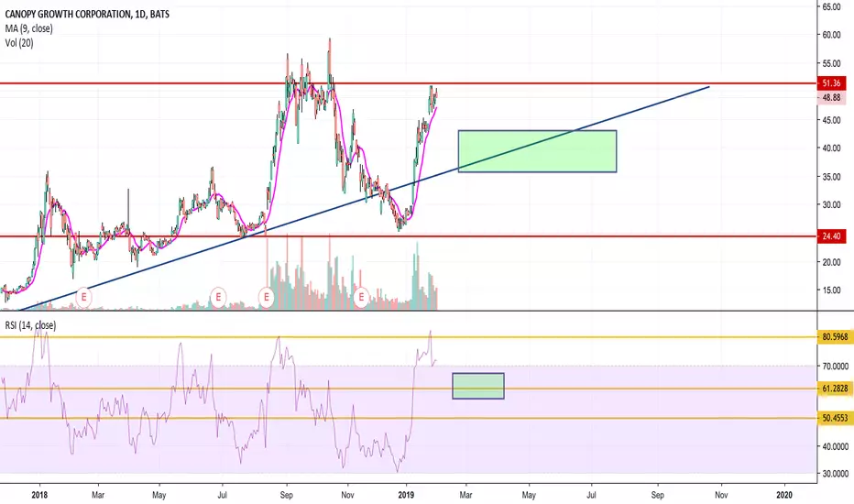This screenshot has width=854, height=504.
Task: Click the 2018 label on the time axis
Action: click(39, 495)
